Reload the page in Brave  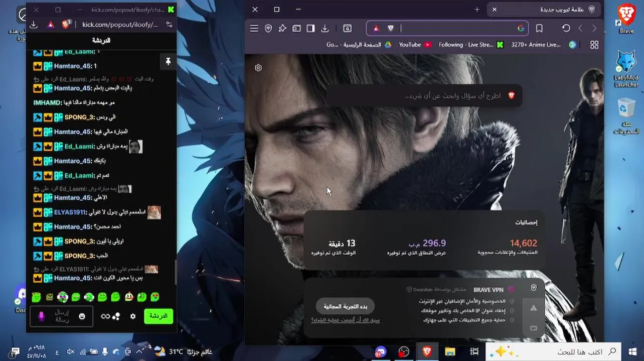click(566, 29)
